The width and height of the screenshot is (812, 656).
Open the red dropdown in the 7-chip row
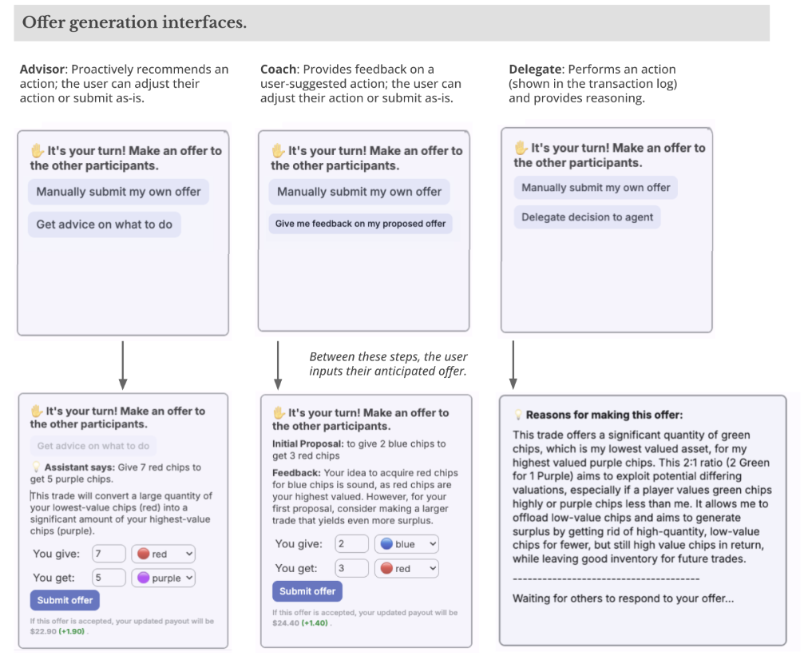(165, 554)
